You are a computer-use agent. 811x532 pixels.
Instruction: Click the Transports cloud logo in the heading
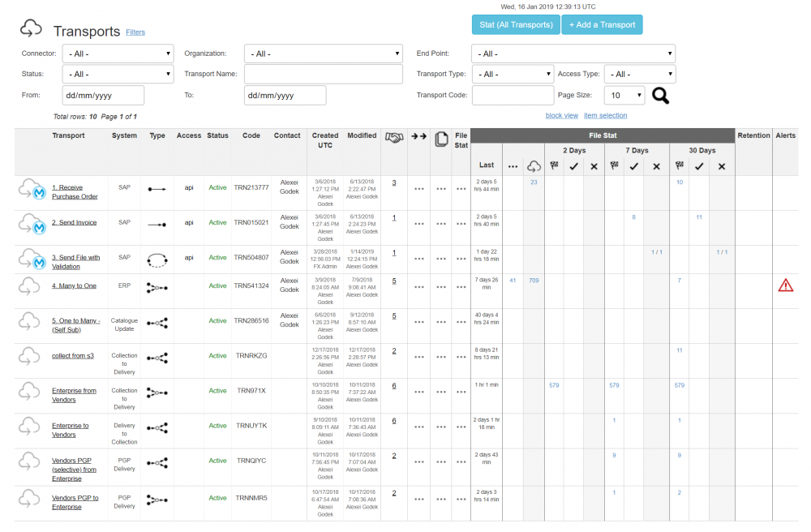click(x=31, y=30)
